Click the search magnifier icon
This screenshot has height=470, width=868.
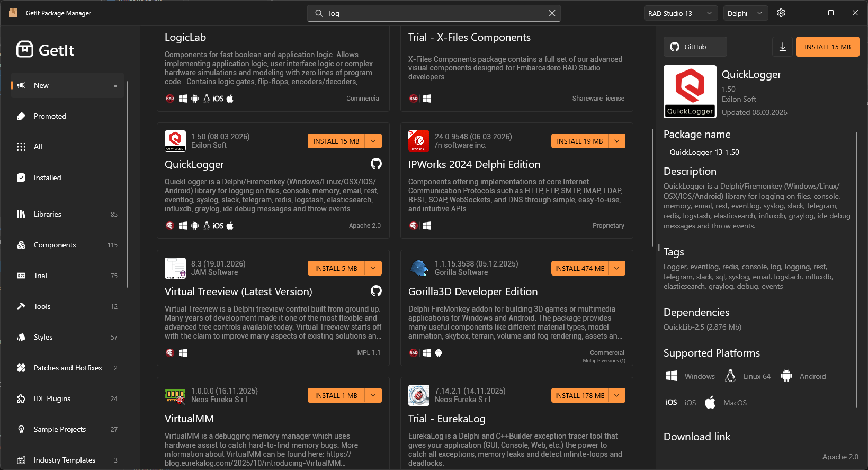coord(319,13)
